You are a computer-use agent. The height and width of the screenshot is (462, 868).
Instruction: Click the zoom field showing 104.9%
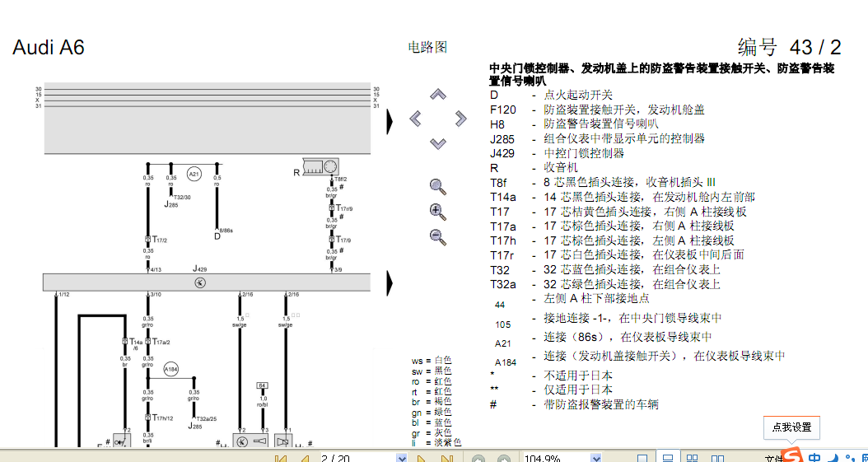click(x=557, y=459)
